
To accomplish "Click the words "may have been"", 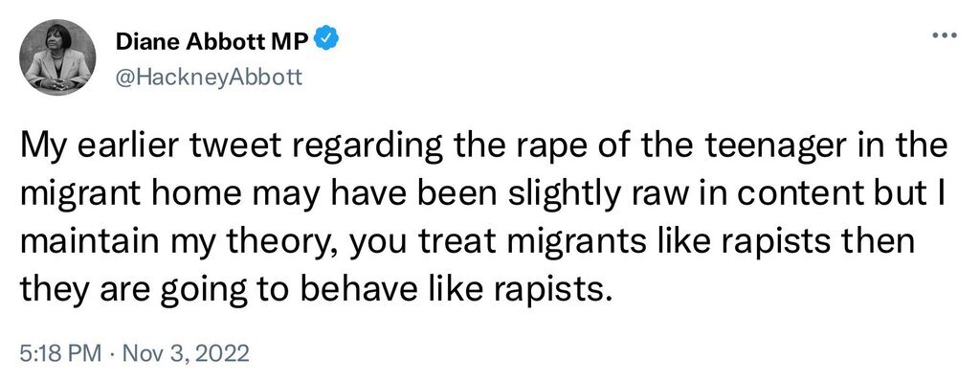I will coord(368,196).
